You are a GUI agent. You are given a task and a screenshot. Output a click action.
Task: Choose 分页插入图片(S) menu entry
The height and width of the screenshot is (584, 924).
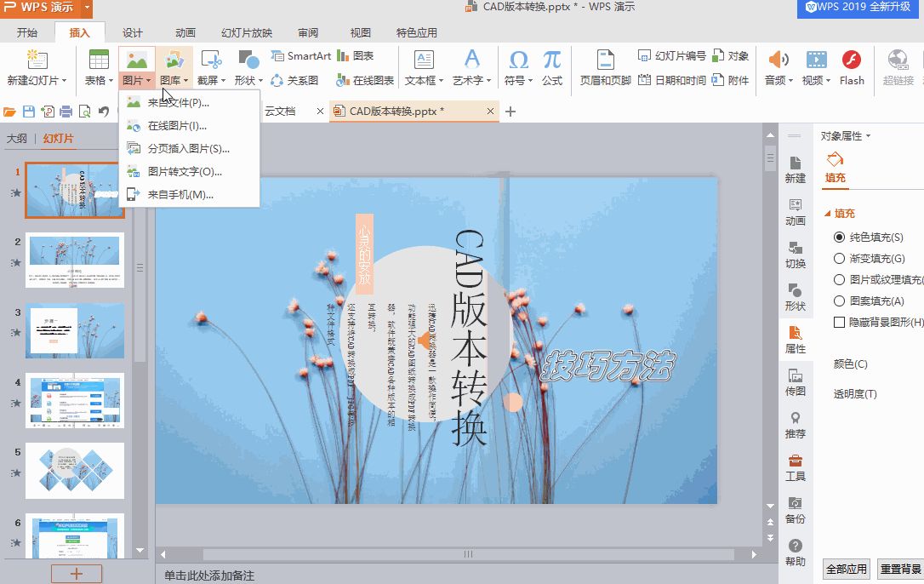pyautogui.click(x=189, y=149)
